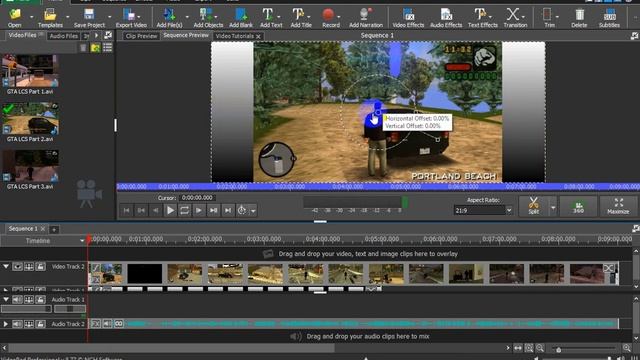Click Add File(s) in the toolbar

coord(169,18)
